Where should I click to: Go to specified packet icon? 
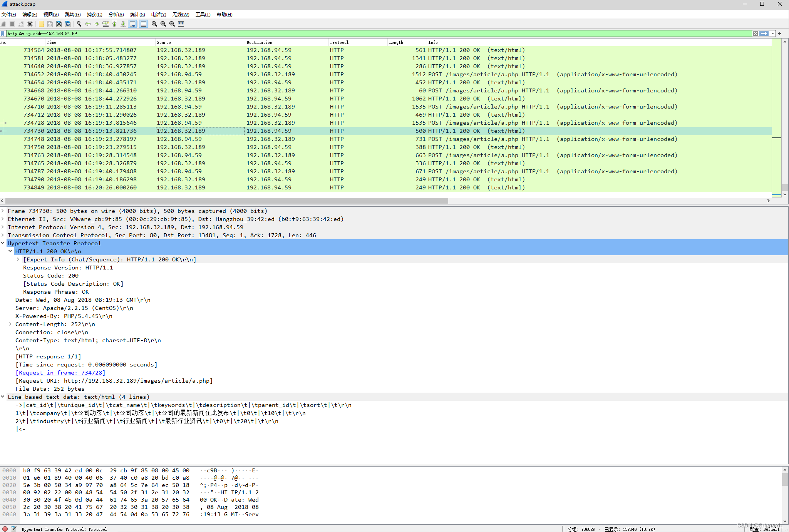click(106, 24)
